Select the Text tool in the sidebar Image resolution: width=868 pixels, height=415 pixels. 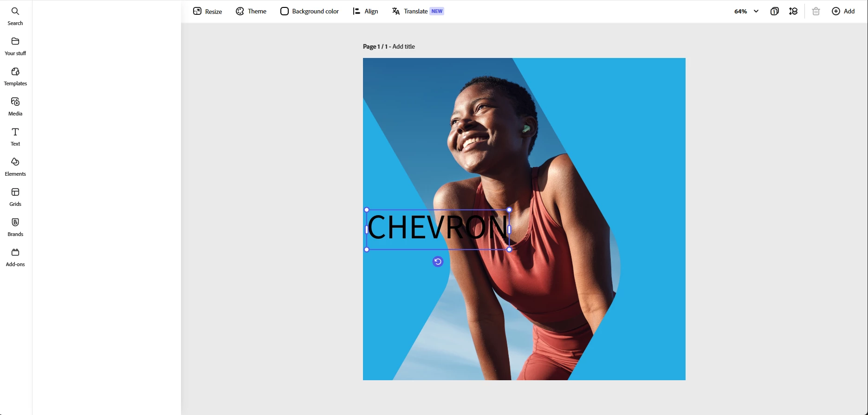pos(15,136)
